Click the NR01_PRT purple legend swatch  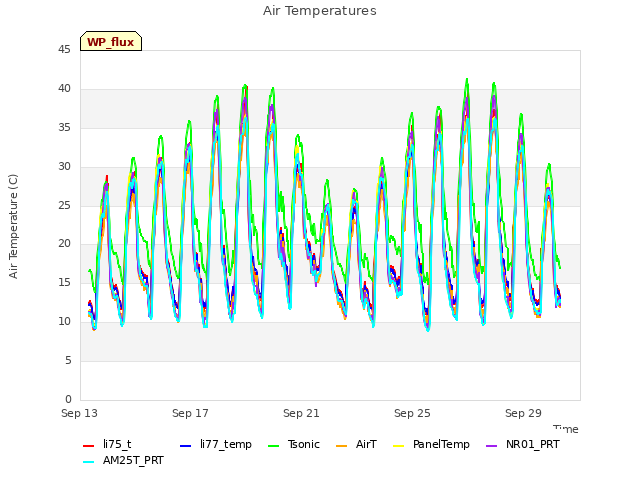491,446
